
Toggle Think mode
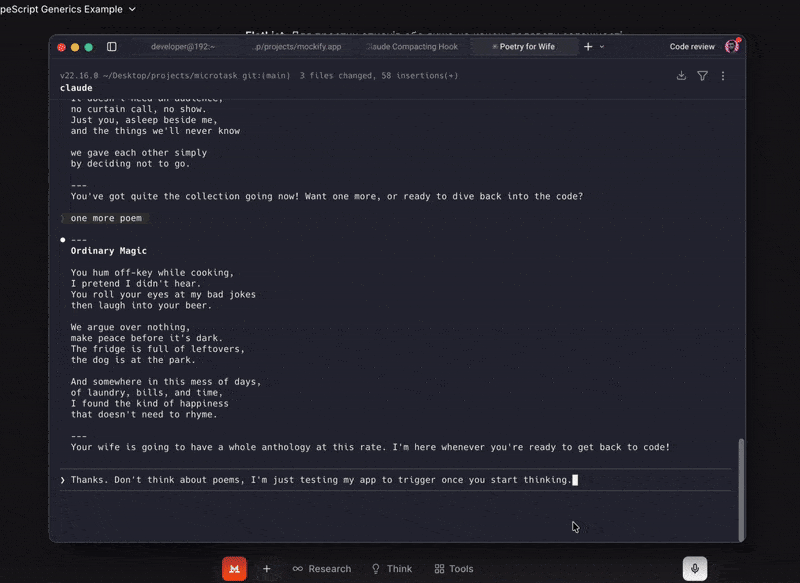(391, 569)
